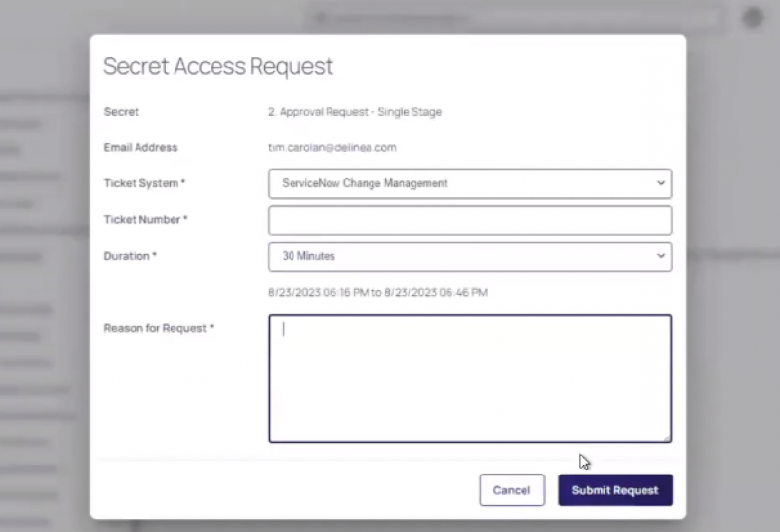This screenshot has width=780, height=532.
Task: Click the access time range text
Action: point(377,292)
